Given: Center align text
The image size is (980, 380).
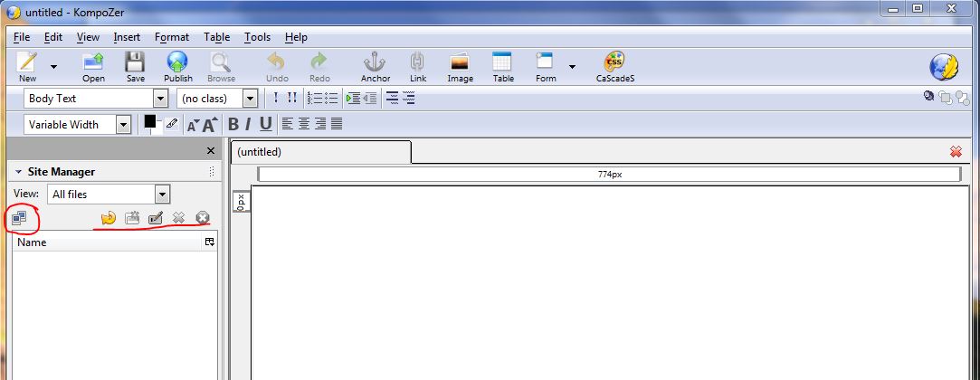Looking at the screenshot, I should (304, 124).
